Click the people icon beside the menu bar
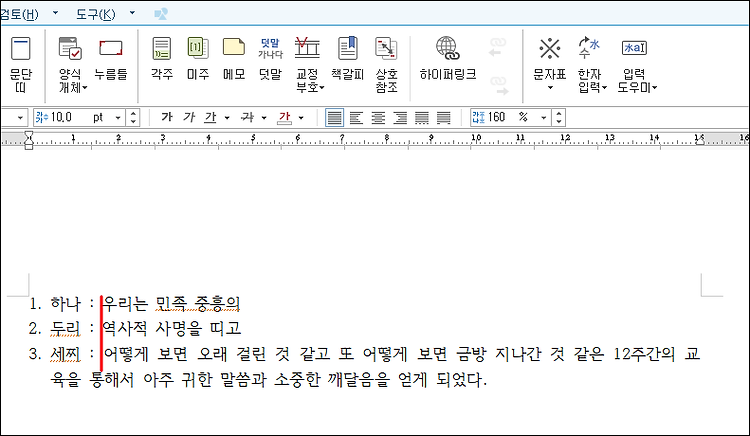 click(x=161, y=14)
